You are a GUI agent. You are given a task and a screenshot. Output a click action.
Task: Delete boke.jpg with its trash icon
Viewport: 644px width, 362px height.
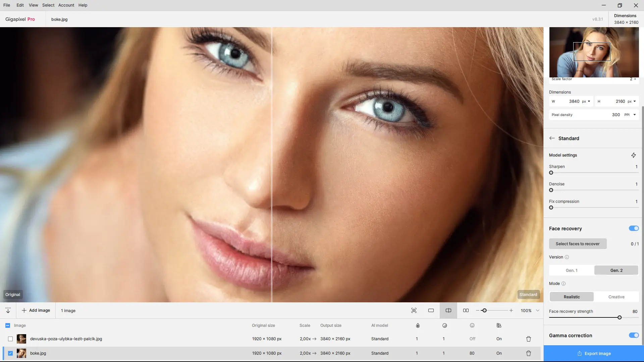click(x=529, y=353)
